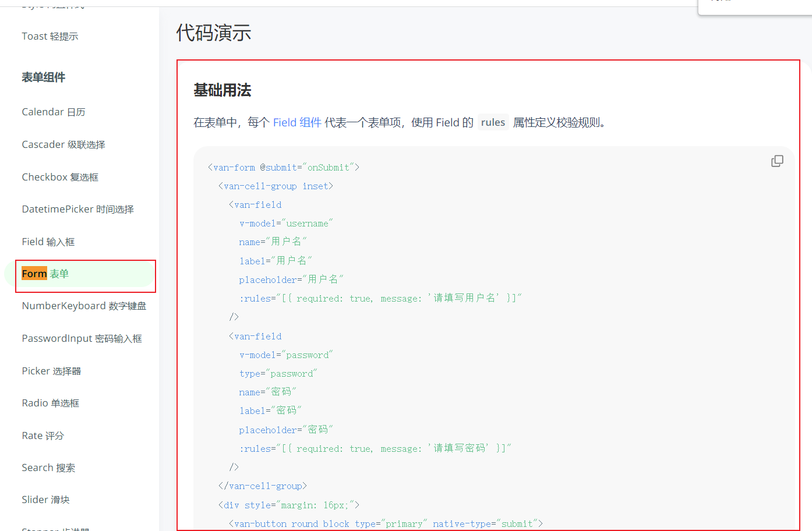
Task: Open Calendar 日历 component page
Action: click(x=54, y=112)
